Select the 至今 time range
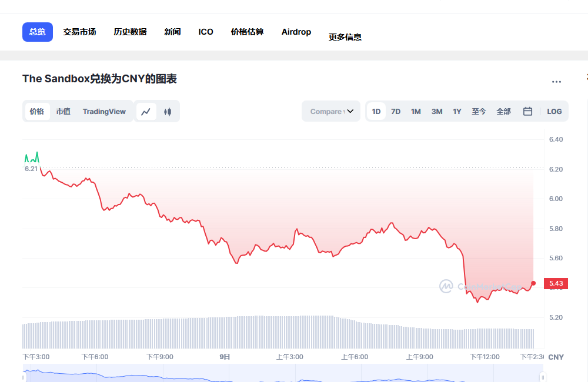This screenshot has width=588, height=382. pyautogui.click(x=479, y=111)
